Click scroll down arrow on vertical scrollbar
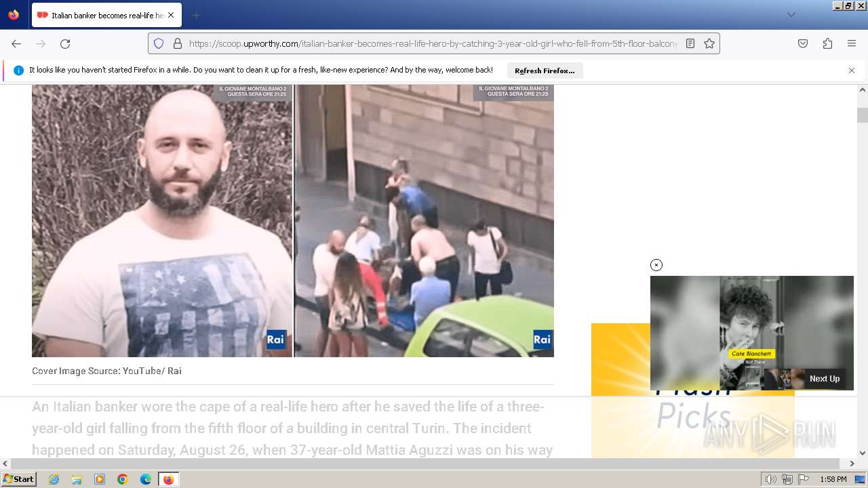This screenshot has width=868, height=488. tap(863, 453)
